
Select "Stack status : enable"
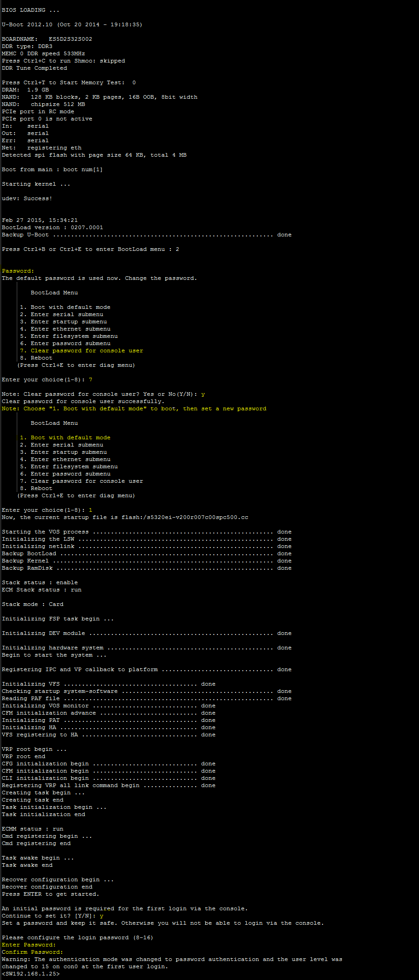pyautogui.click(x=40, y=582)
